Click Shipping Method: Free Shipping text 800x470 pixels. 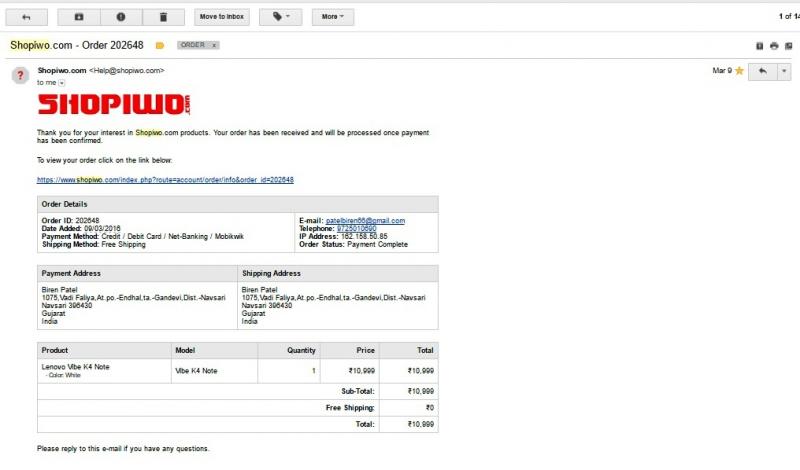(x=93, y=244)
